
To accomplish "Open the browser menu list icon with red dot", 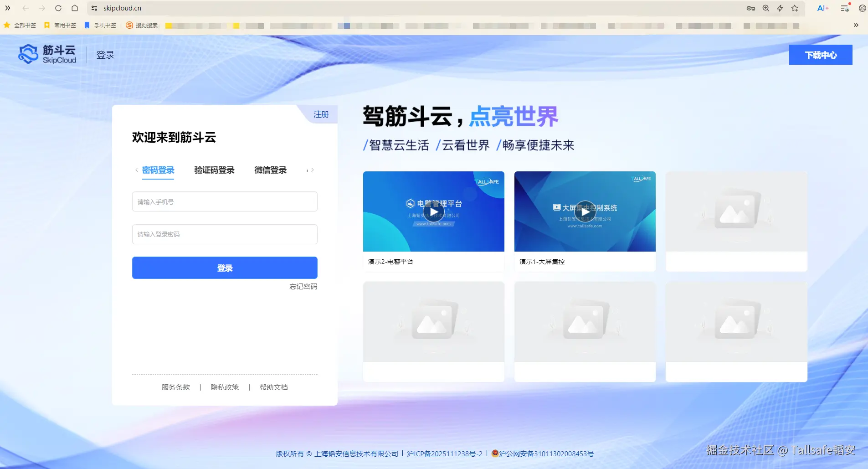I will click(845, 8).
